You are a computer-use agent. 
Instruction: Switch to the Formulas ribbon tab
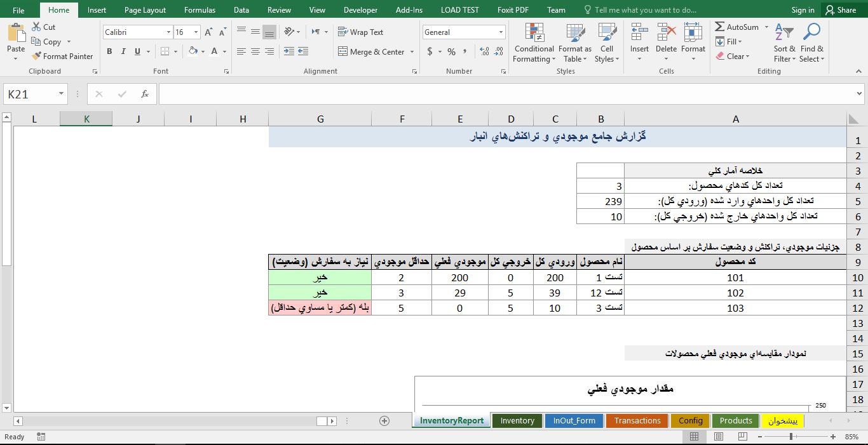pyautogui.click(x=200, y=10)
